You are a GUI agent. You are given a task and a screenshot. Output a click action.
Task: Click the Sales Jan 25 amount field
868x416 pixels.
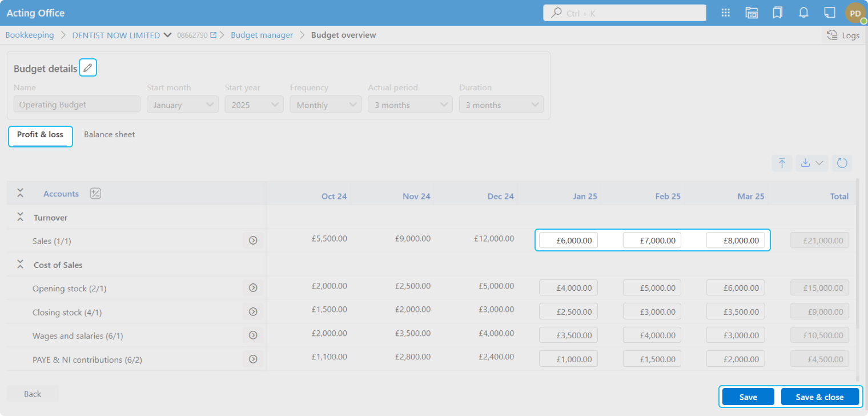pos(568,241)
